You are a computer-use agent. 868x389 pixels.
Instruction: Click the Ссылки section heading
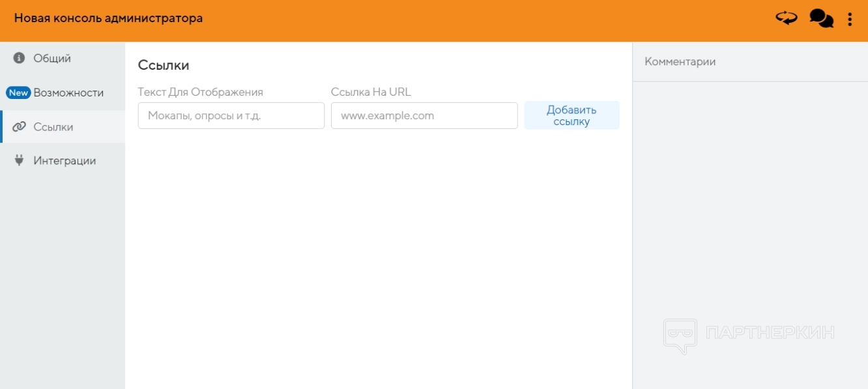click(x=164, y=65)
